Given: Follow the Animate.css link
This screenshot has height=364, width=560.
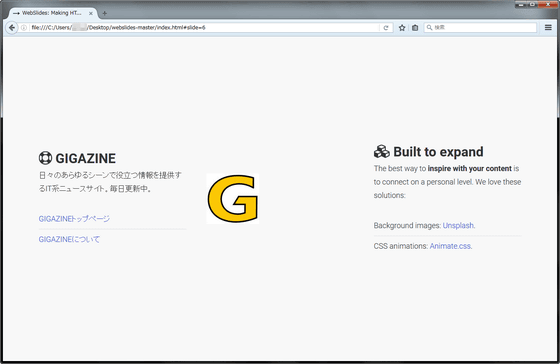Looking at the screenshot, I should point(450,246).
